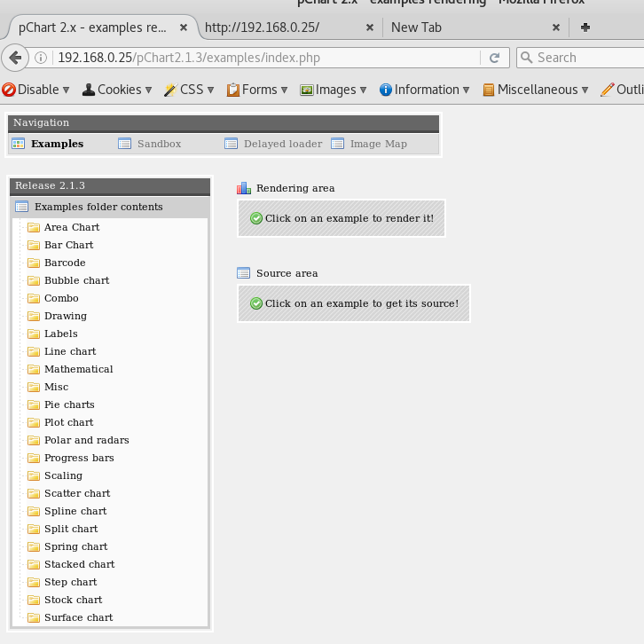Viewport: 644px width, 644px height.
Task: Click the Combo folder icon
Action: [x=34, y=298]
